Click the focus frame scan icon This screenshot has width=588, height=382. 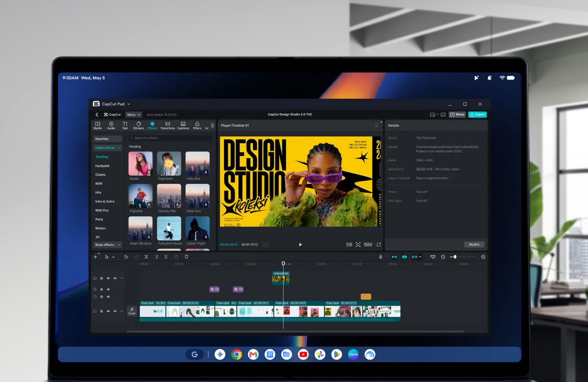[x=358, y=245]
